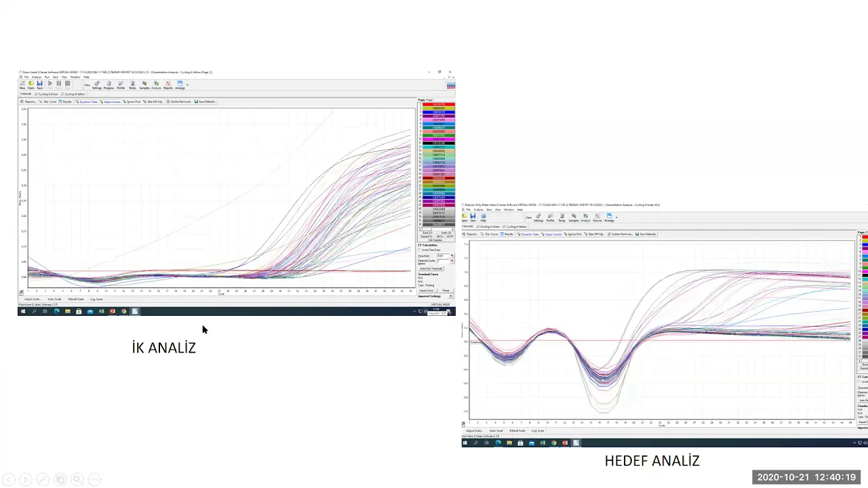Click Std. Curve in IK ANALIZ window
The image size is (868, 488).
click(50, 102)
